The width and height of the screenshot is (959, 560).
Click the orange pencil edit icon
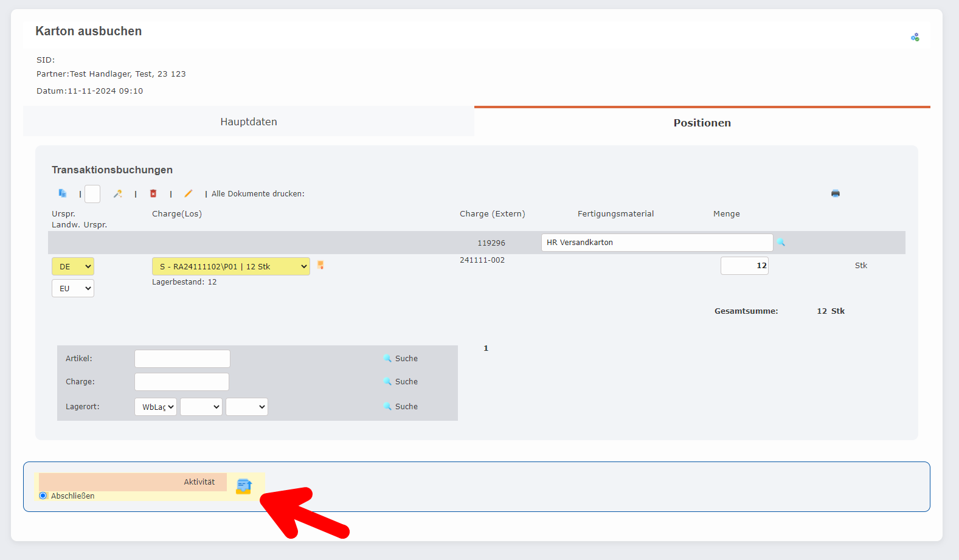(189, 193)
